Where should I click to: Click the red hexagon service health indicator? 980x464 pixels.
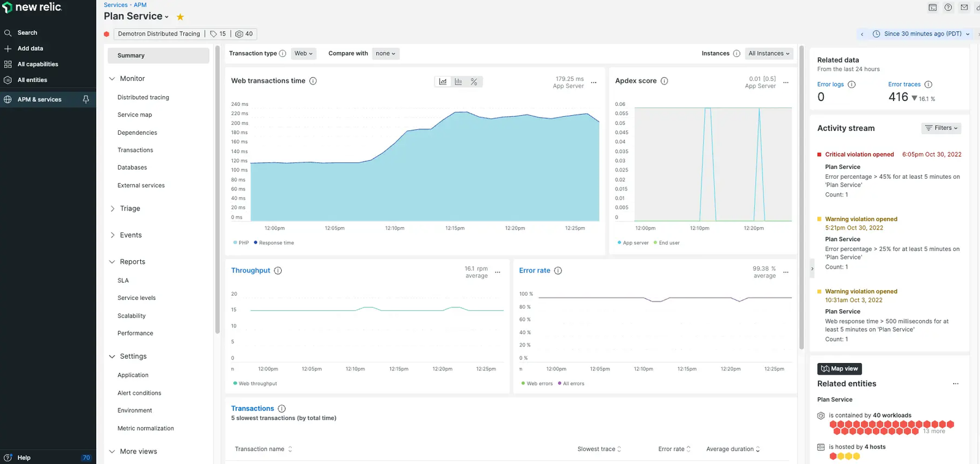(107, 34)
